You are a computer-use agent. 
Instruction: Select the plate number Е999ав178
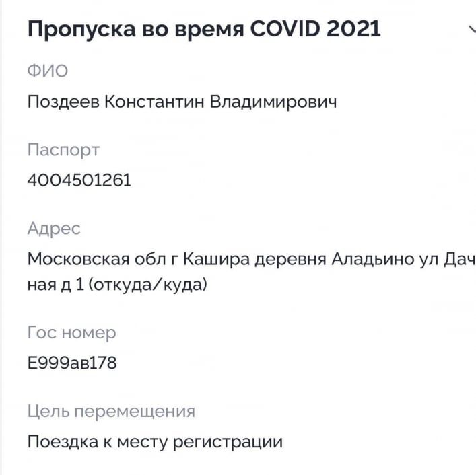72,363
